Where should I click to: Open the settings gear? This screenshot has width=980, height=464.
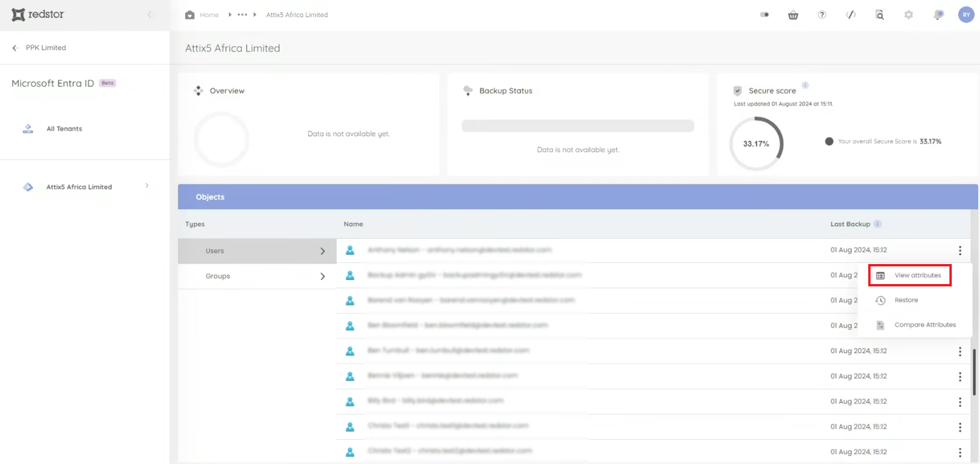click(x=908, y=15)
